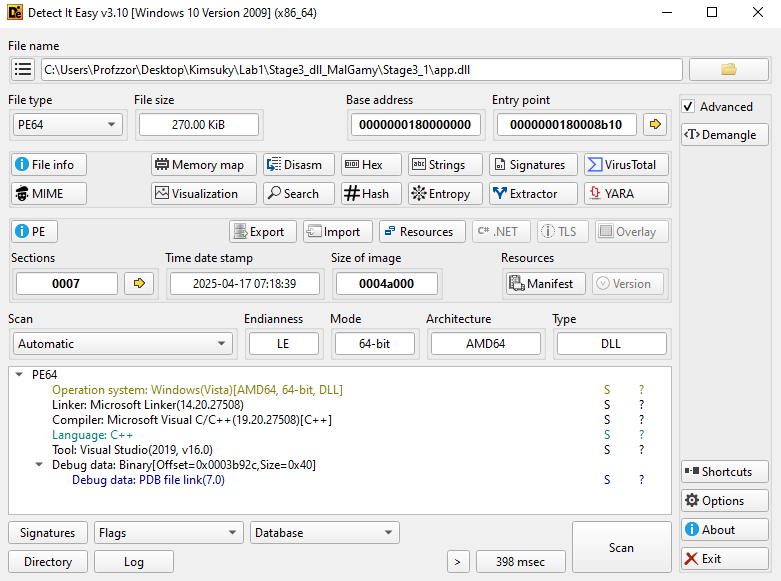Open Flags dropdown
This screenshot has height=581, width=781.
click(168, 533)
